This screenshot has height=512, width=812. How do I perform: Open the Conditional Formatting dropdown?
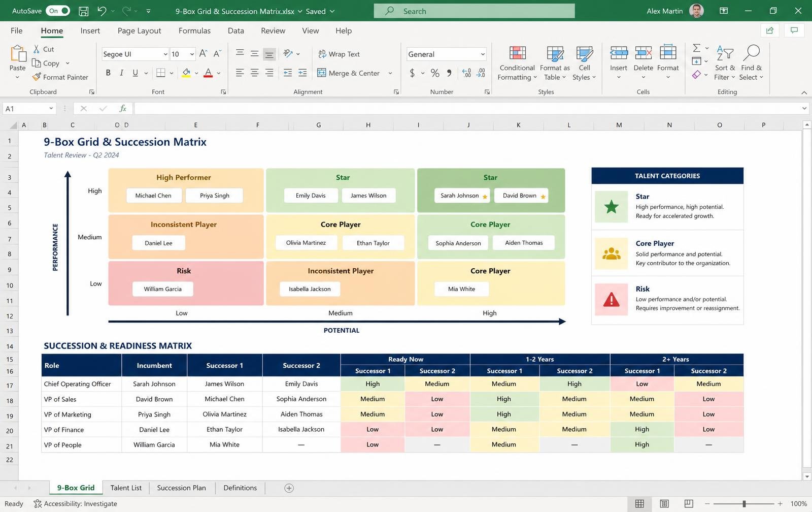pos(517,62)
